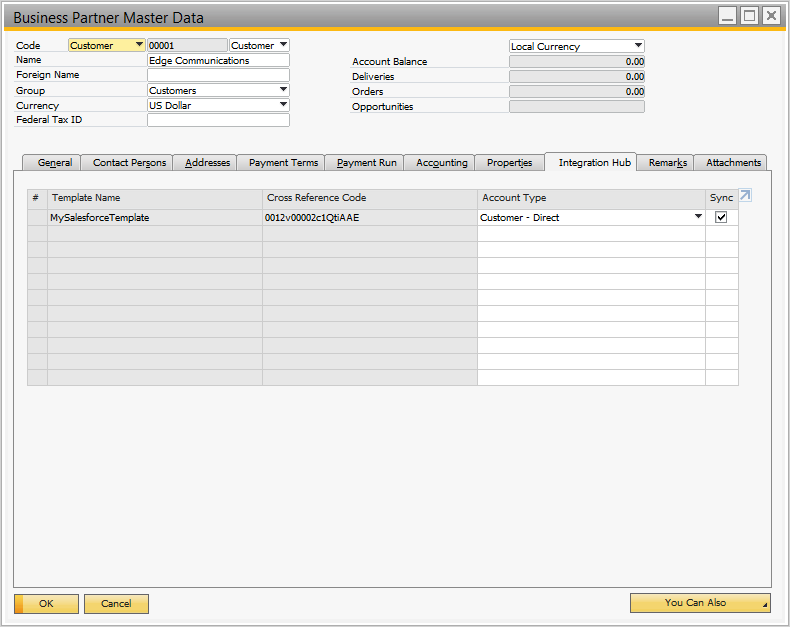This screenshot has height=627, width=790.
Task: Go to the Payment Terms tab
Action: click(x=283, y=163)
